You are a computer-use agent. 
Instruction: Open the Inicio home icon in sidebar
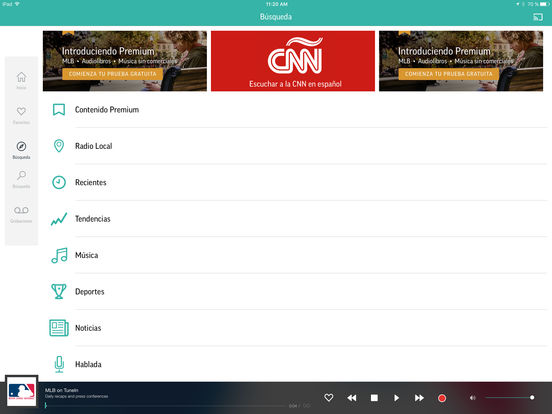(x=21, y=77)
